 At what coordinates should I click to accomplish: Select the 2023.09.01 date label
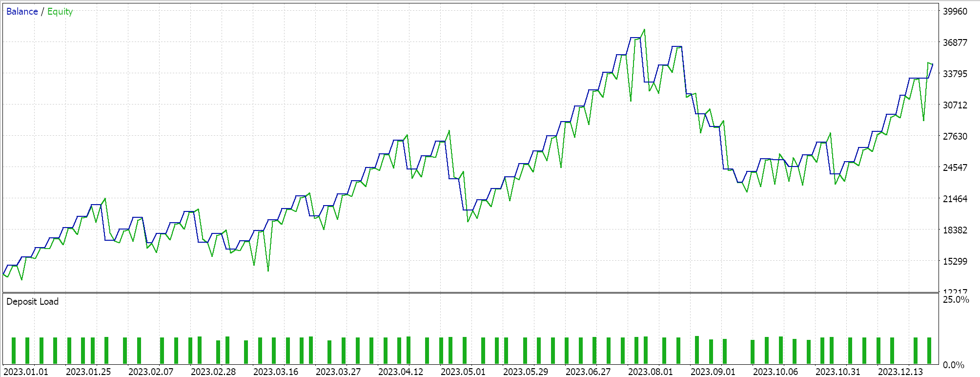click(713, 372)
